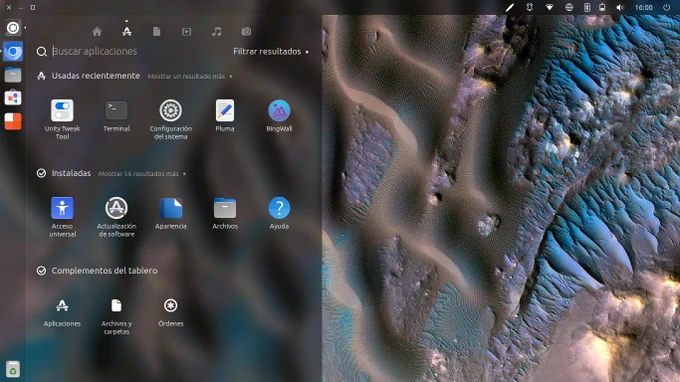Open the battery indicator menu

click(x=602, y=7)
